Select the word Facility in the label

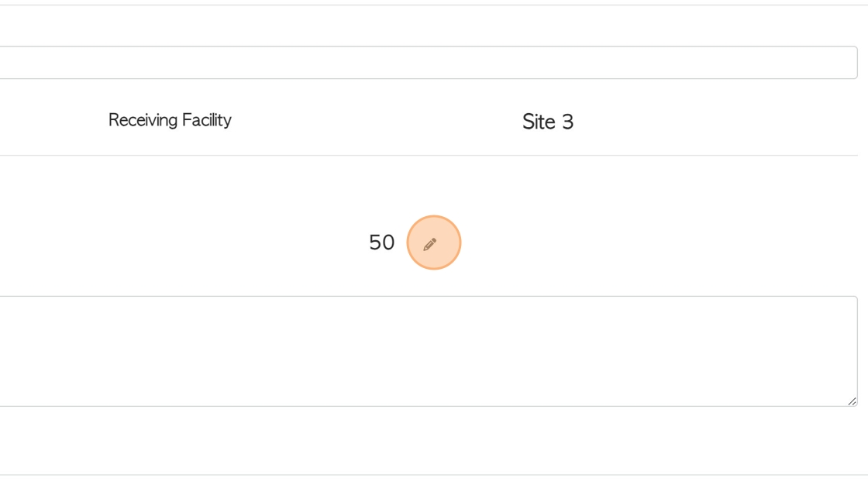(x=206, y=120)
